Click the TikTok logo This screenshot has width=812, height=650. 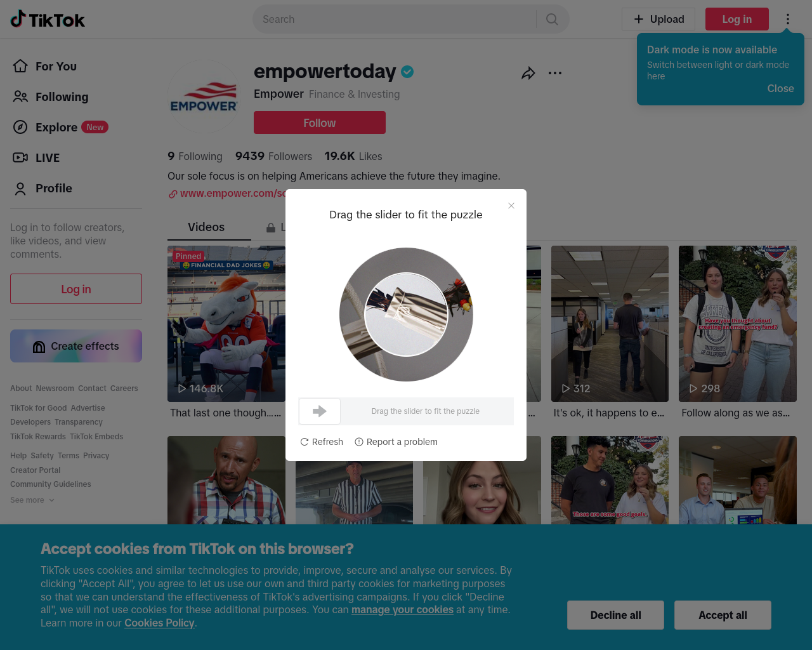point(48,19)
